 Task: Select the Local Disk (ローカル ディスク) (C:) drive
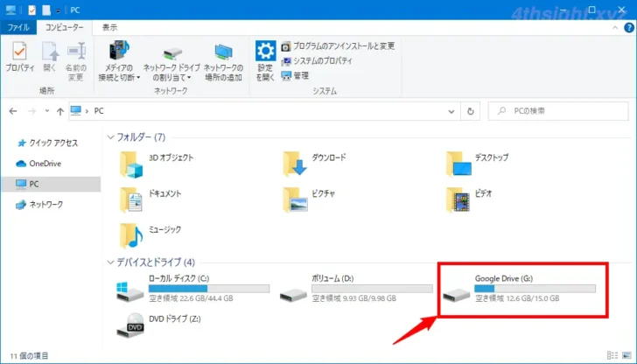click(x=192, y=289)
